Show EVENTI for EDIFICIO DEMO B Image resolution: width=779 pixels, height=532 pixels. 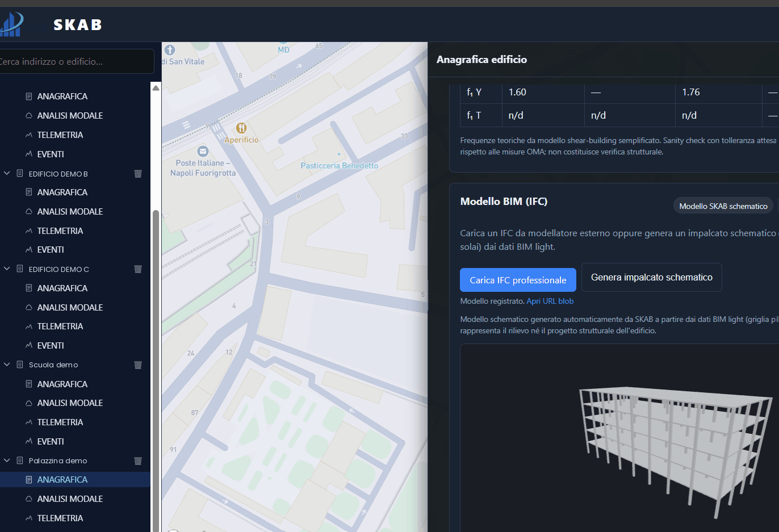pos(51,250)
